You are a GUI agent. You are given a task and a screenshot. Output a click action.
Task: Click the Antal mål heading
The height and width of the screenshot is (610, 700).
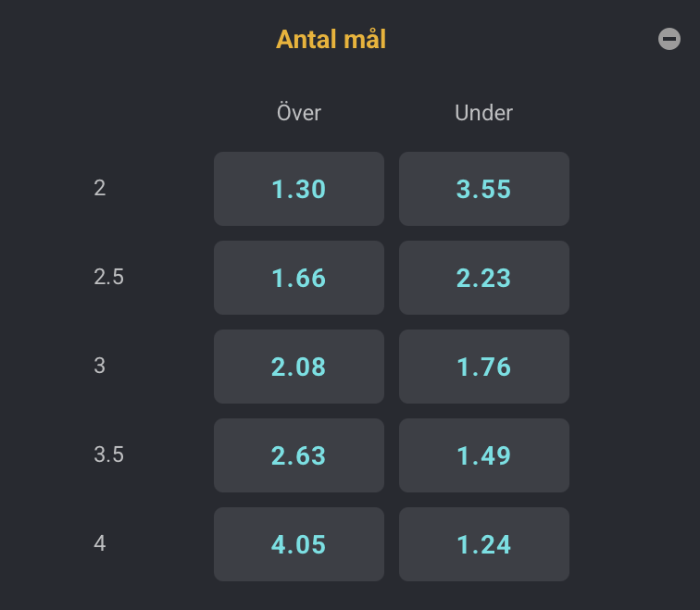331,39
